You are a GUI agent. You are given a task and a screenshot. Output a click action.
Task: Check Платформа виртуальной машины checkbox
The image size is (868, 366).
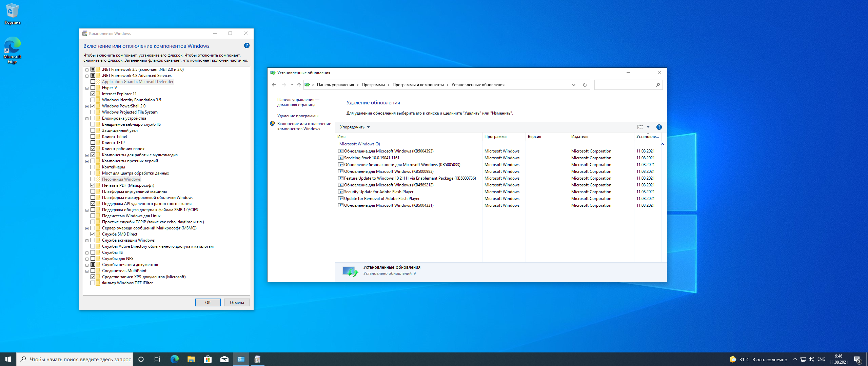(93, 191)
